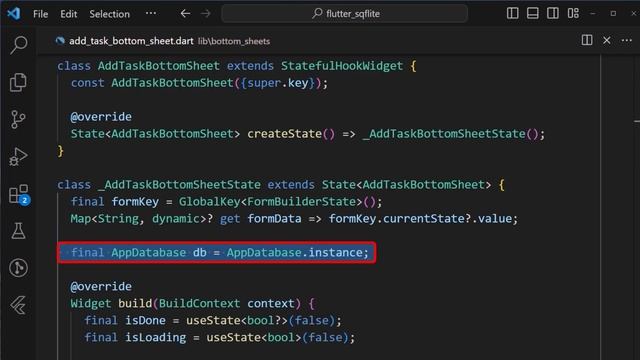
Task: Open the Flutter sidebar icon
Action: (x=18, y=305)
